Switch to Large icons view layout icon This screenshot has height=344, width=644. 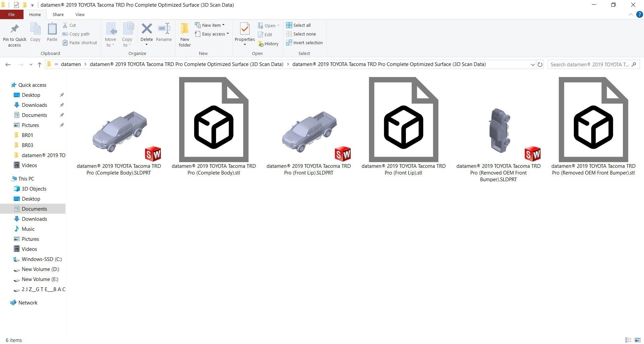pos(638,340)
